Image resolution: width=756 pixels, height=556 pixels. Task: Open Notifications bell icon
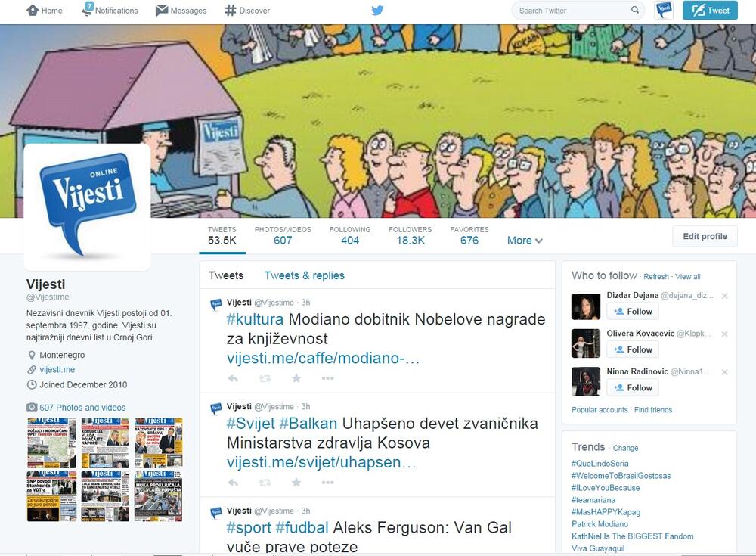click(88, 9)
